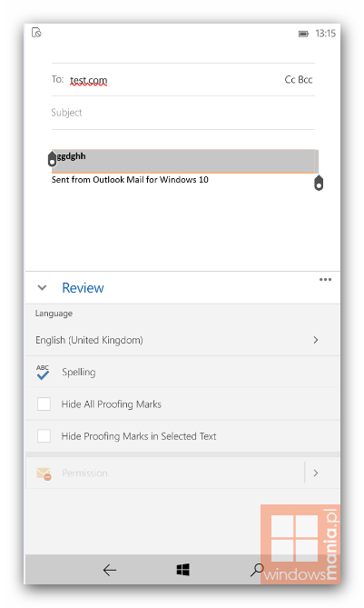Open English (United Kingdom) language chooser
The height and width of the screenshot is (608, 364).
182,340
